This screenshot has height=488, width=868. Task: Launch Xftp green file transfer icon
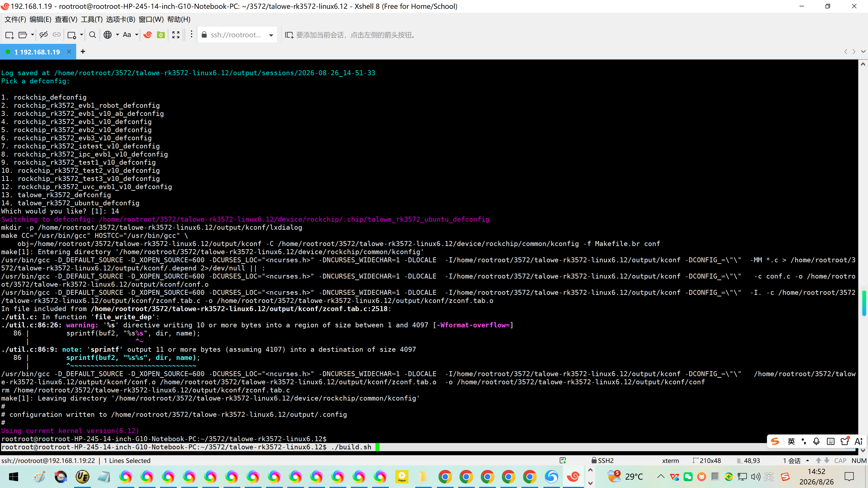point(161,35)
